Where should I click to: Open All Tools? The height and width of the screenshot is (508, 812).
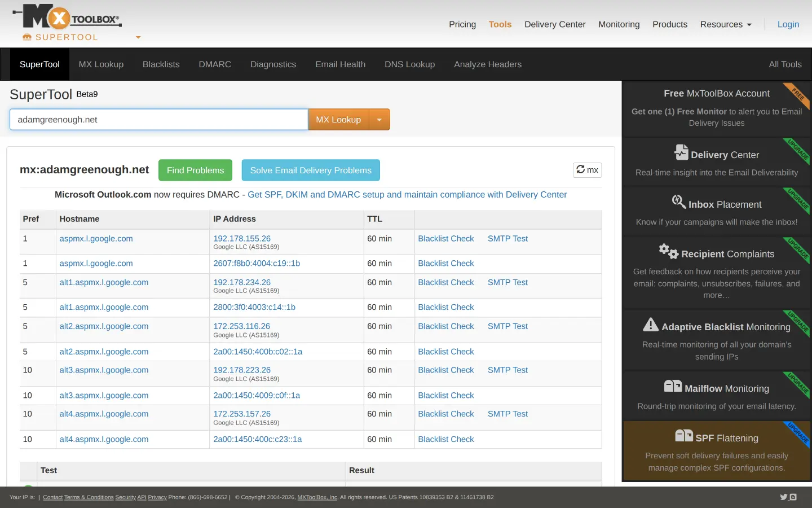coord(785,64)
